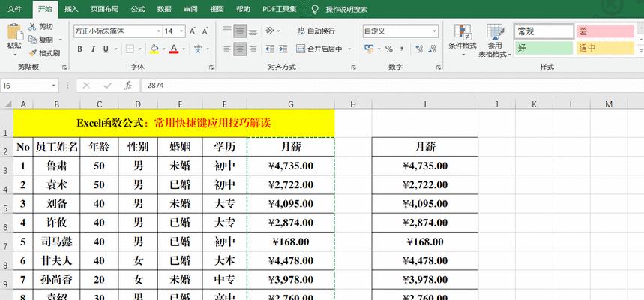Toggle bold formatting
The width and height of the screenshot is (644, 300).
[80, 49]
